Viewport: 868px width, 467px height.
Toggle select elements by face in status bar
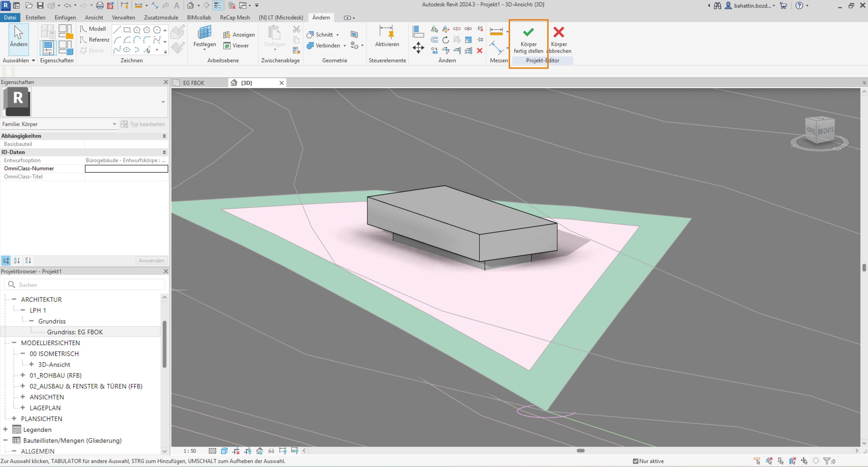click(793, 461)
